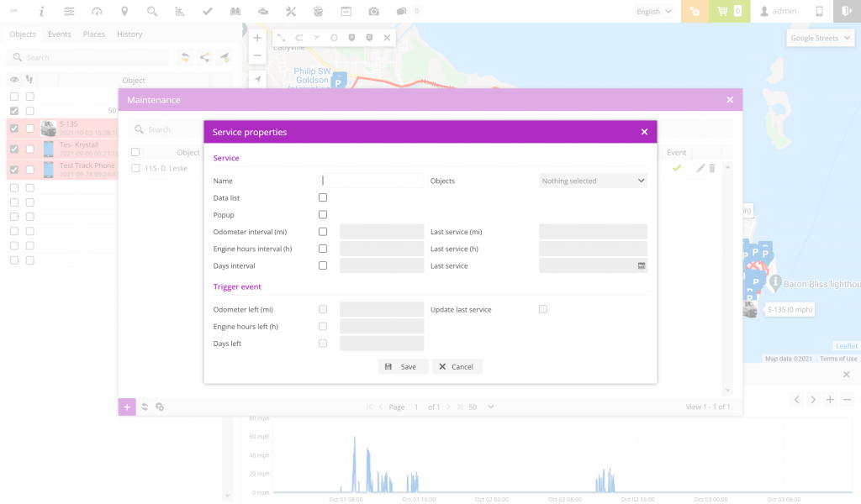Screen dimensions: 861x504
Task: Click the Name input field
Action: tap(371, 181)
